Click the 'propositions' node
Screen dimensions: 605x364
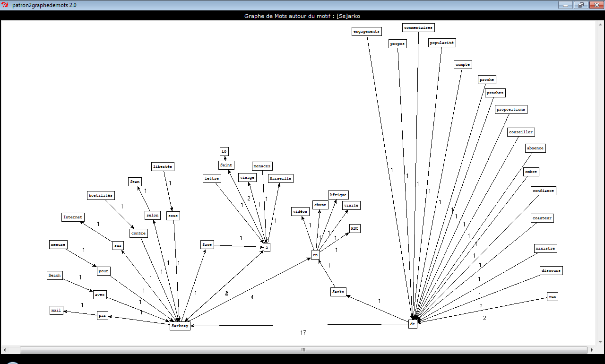511,109
